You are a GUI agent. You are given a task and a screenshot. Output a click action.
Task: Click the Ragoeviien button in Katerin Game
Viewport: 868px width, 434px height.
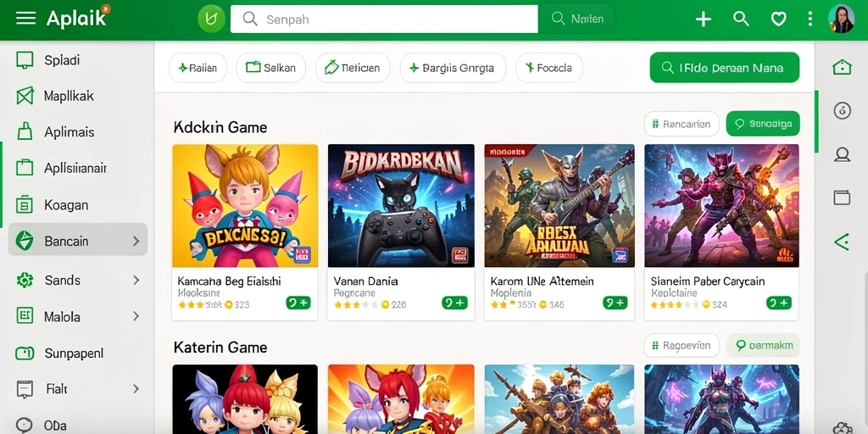pyautogui.click(x=682, y=346)
